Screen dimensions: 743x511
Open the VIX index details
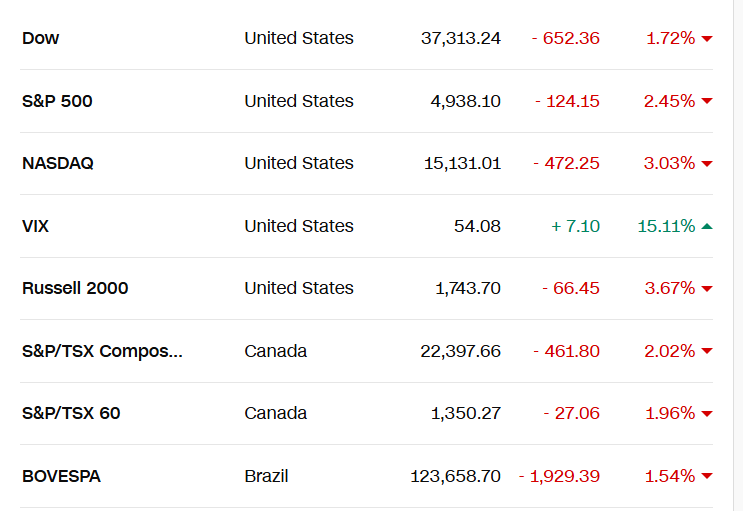pos(36,226)
